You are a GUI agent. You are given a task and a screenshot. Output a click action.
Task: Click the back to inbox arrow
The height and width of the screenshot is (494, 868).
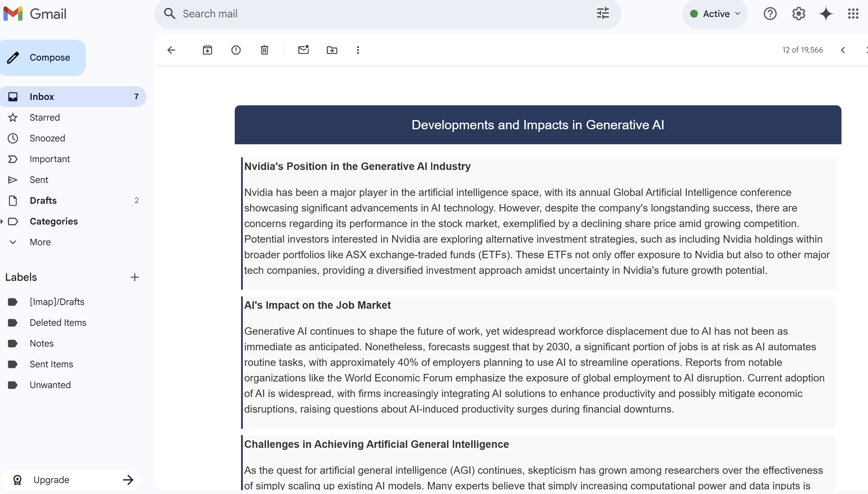coord(171,50)
